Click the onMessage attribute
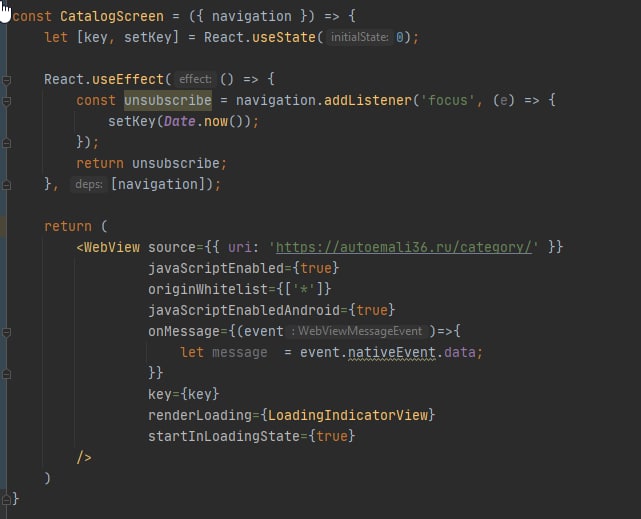The image size is (641, 519). click(x=184, y=331)
